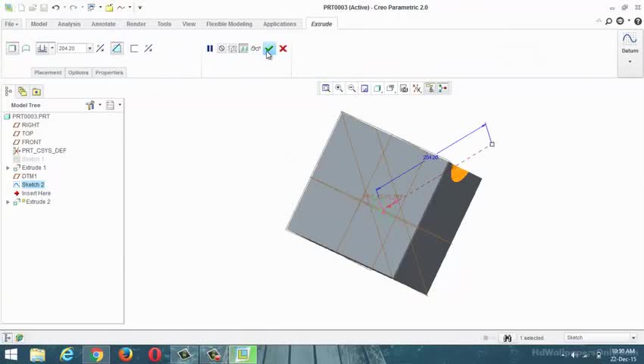
Task: Expand the Extrude 1 feature node
Action: click(x=8, y=168)
